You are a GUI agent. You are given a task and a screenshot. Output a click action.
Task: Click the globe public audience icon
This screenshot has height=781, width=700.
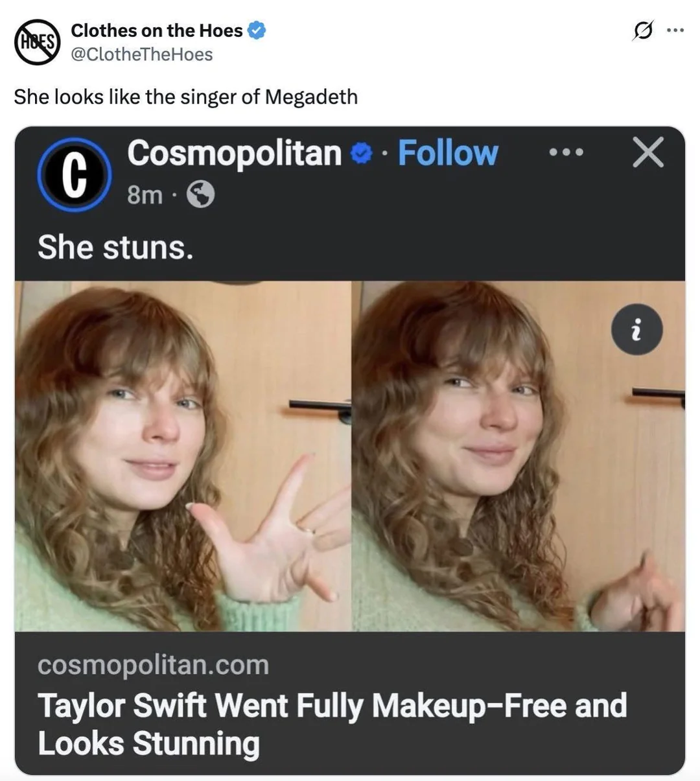click(x=200, y=194)
